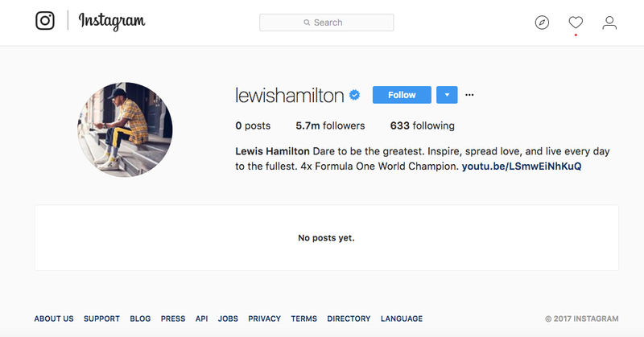Click the magnifier icon in Search
The height and width of the screenshot is (337, 644).
click(x=307, y=23)
